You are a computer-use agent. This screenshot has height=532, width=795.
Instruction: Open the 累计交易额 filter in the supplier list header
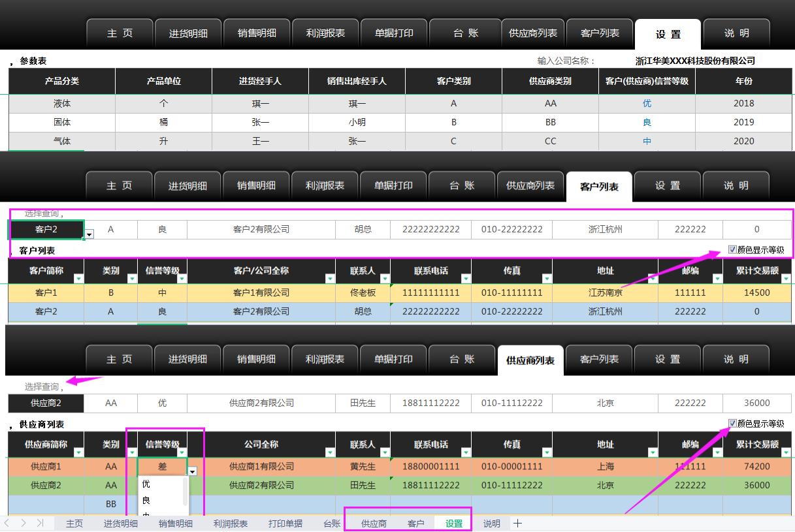pos(786,452)
